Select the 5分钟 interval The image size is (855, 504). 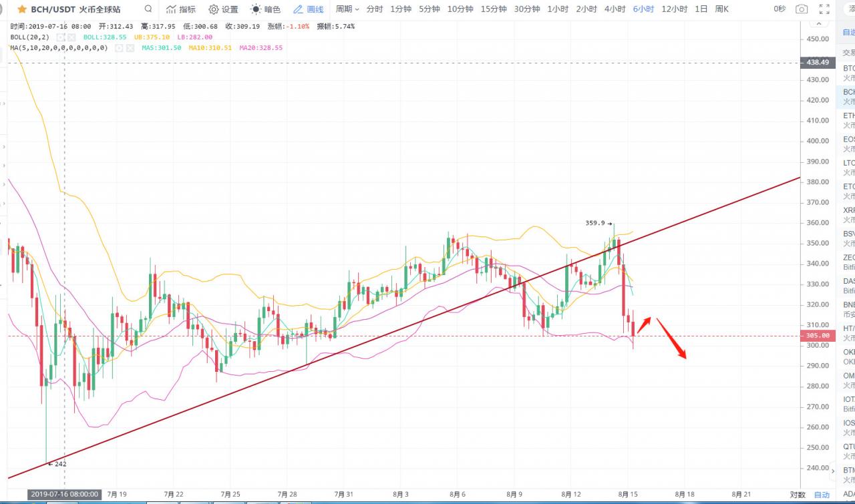pos(430,9)
